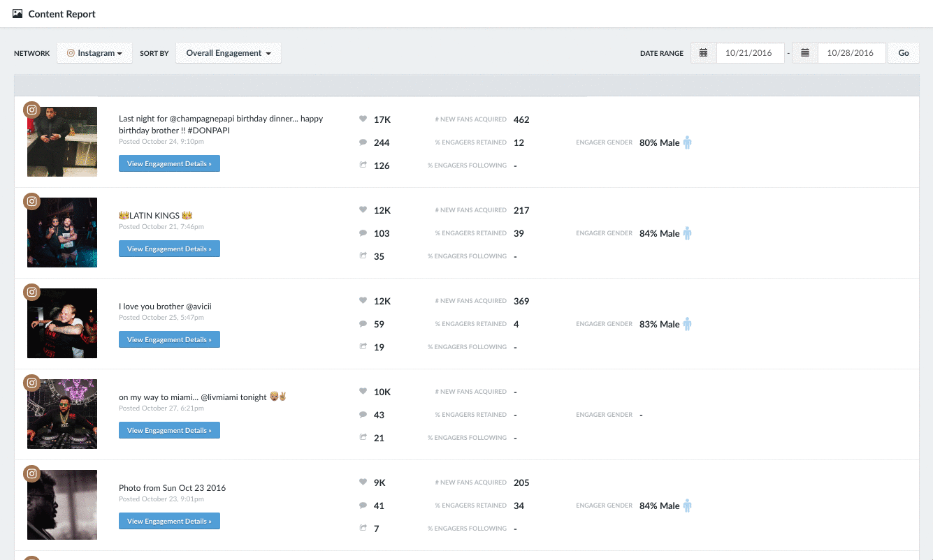
Task: View Engagement Details for livmiami post
Action: click(x=169, y=430)
